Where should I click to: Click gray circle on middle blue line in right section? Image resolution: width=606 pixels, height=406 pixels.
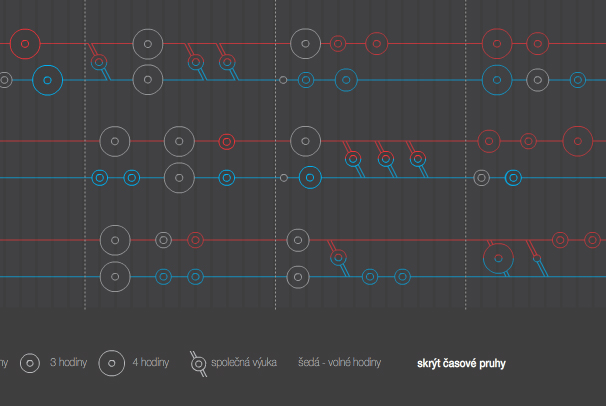point(481,178)
